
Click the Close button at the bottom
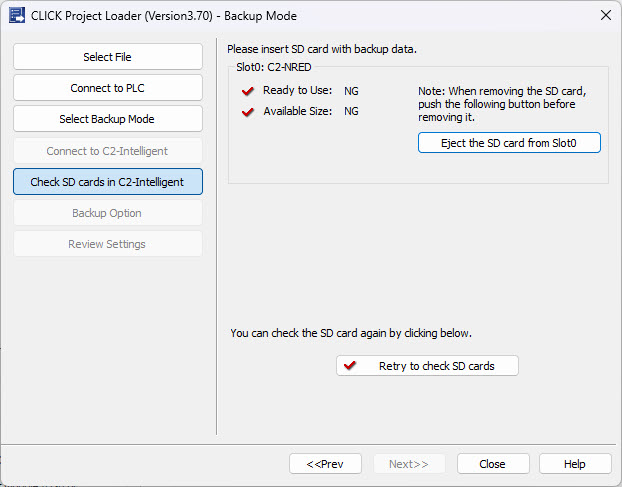click(x=493, y=464)
